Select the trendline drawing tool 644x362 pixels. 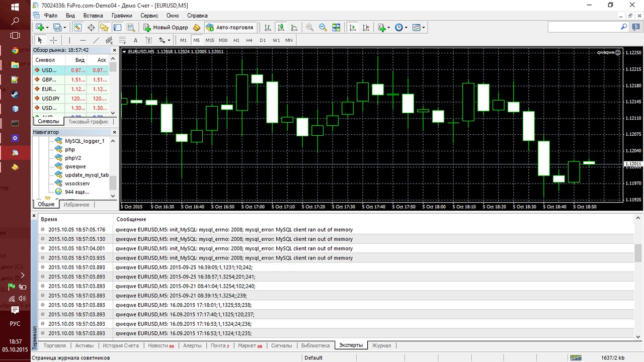click(x=96, y=40)
